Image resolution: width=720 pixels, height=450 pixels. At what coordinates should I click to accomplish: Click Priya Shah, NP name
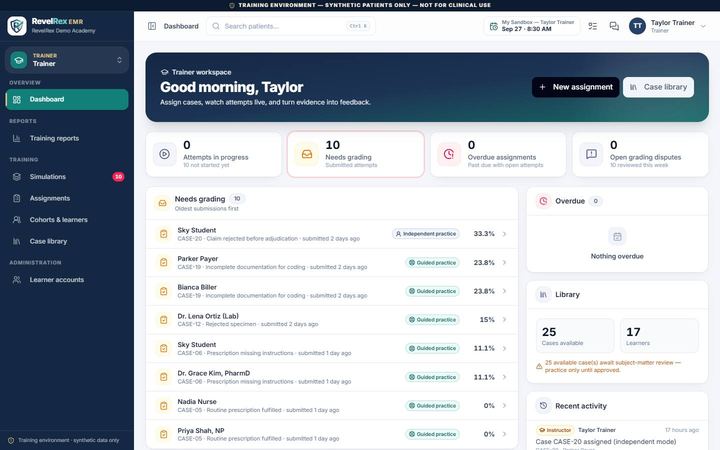pyautogui.click(x=201, y=431)
